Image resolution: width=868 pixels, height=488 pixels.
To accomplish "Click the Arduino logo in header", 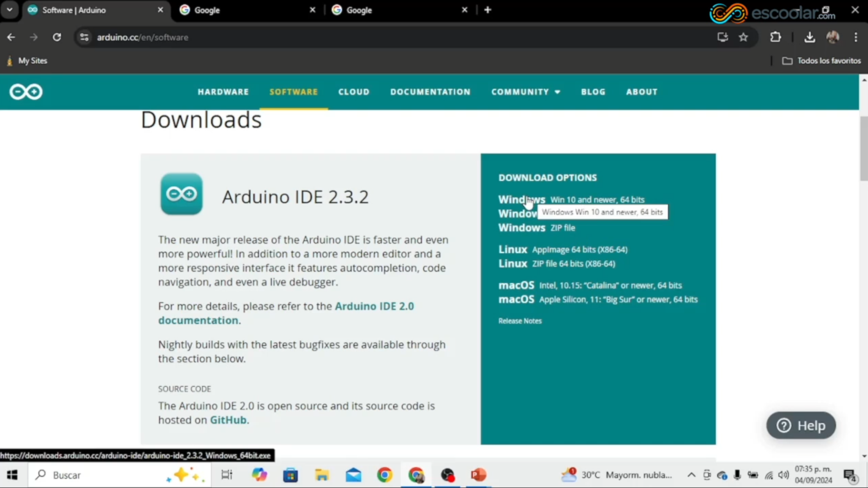I will coord(26,92).
